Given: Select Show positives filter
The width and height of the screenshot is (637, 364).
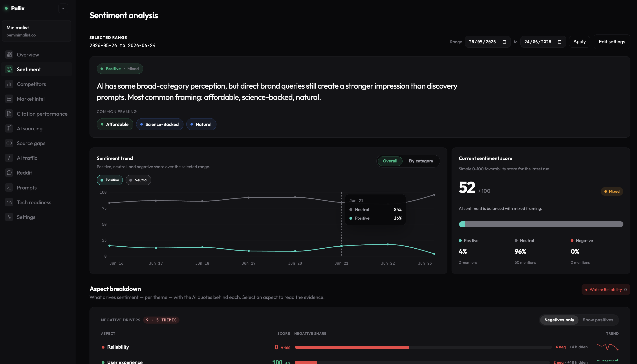Looking at the screenshot, I should pyautogui.click(x=598, y=320).
